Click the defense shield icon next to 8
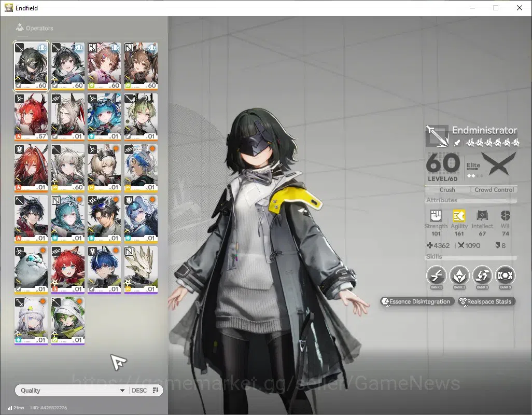The image size is (532, 415). click(497, 245)
